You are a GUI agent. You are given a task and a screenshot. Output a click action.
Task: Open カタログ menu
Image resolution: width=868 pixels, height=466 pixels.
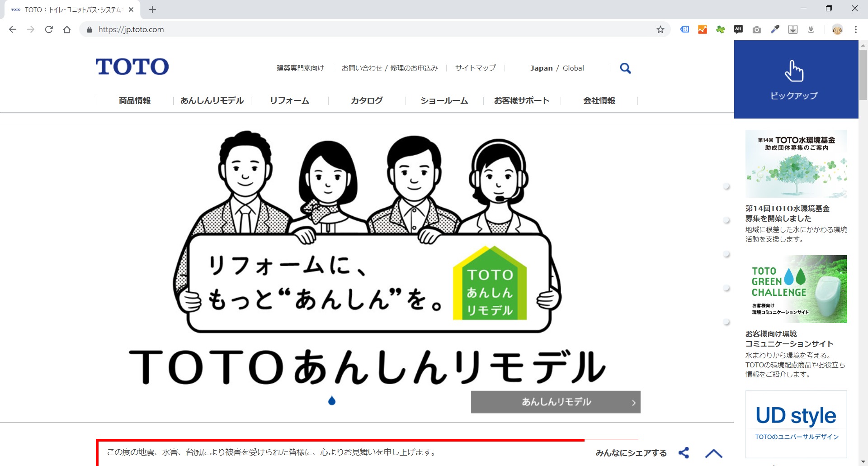tap(367, 100)
